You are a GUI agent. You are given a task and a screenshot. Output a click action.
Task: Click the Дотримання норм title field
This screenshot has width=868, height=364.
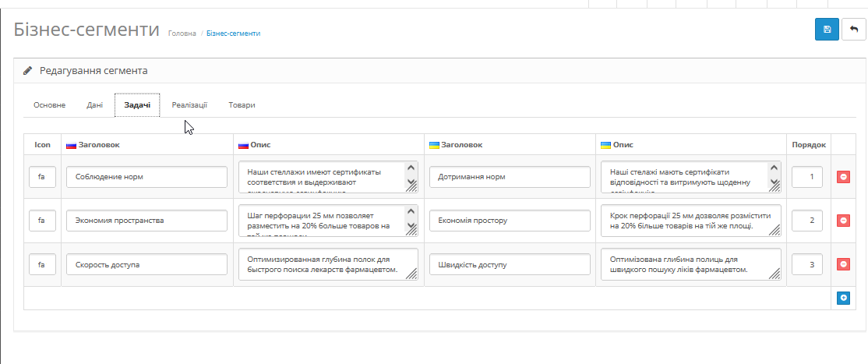[509, 177]
